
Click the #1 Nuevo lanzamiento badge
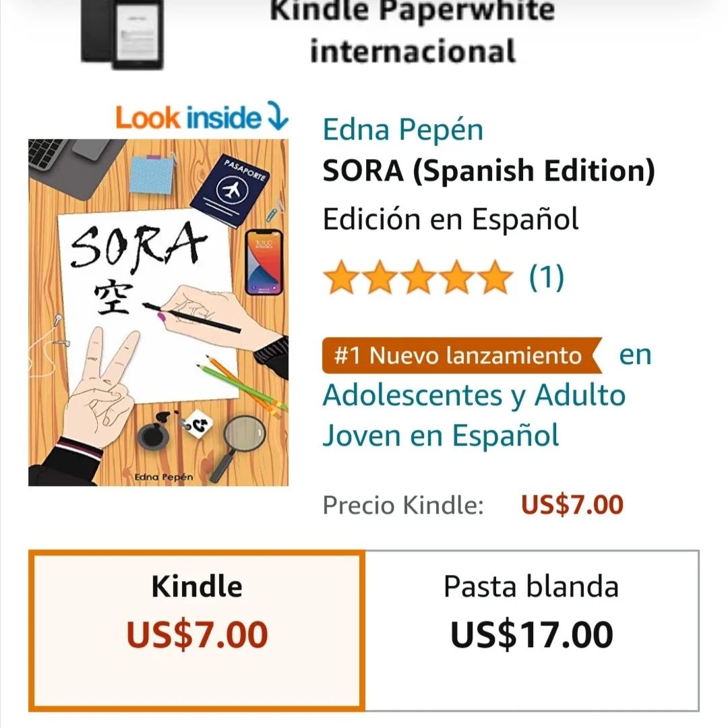(x=462, y=356)
